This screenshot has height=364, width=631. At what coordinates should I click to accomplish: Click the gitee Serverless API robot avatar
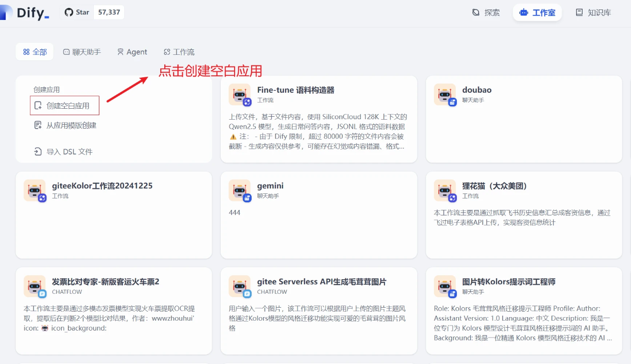click(240, 286)
